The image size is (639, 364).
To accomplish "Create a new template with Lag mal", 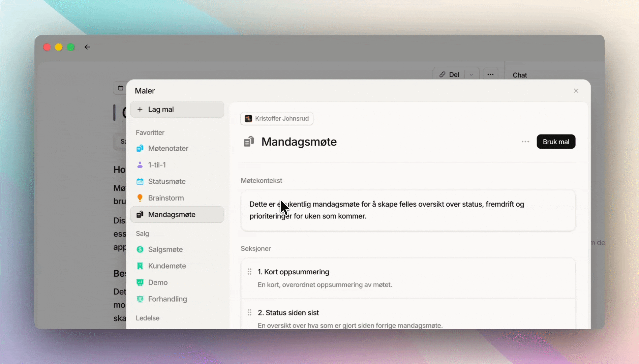I will [177, 110].
